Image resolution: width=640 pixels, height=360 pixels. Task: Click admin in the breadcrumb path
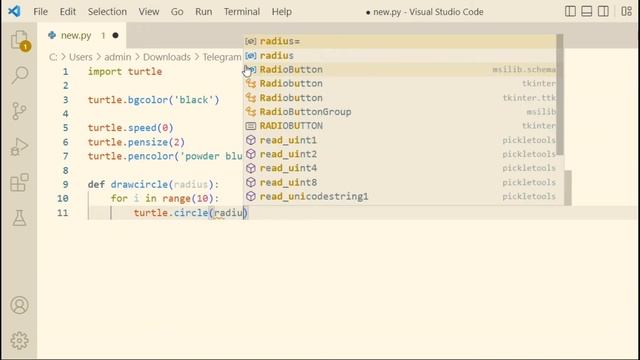(118, 57)
